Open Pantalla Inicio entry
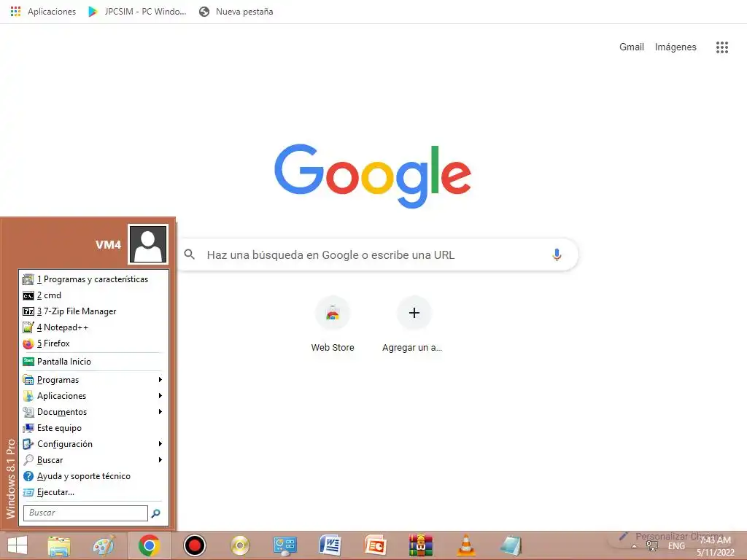The width and height of the screenshot is (747, 560). click(x=93, y=362)
